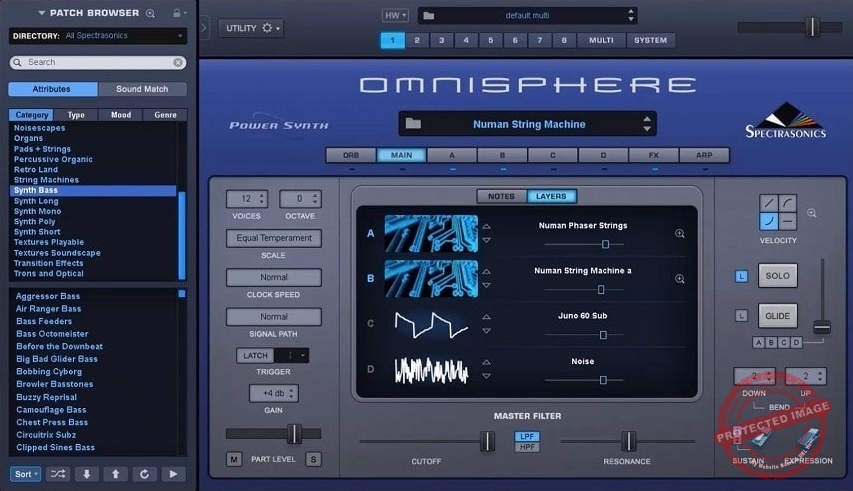Zoom into layer B Numan String Machine a

679,279
